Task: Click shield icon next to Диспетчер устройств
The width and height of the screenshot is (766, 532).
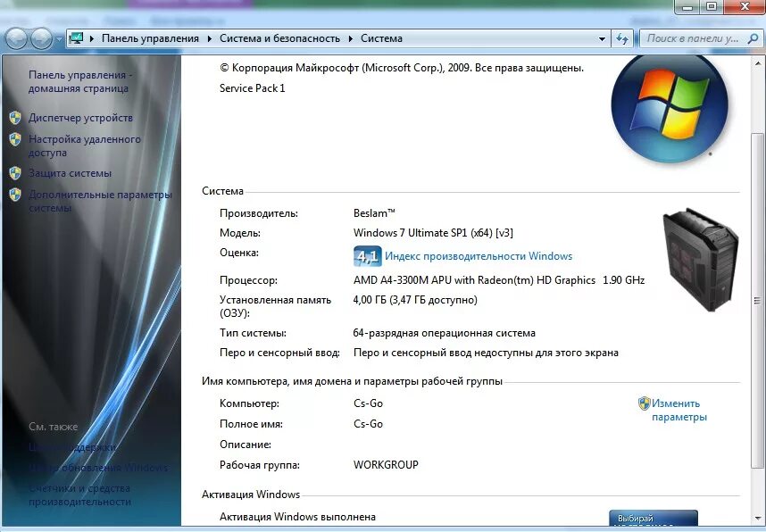Action: [15, 118]
